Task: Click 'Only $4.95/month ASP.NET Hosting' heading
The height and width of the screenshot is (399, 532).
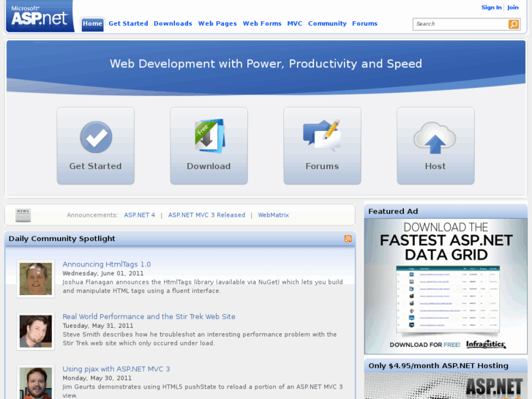Action: point(438,366)
